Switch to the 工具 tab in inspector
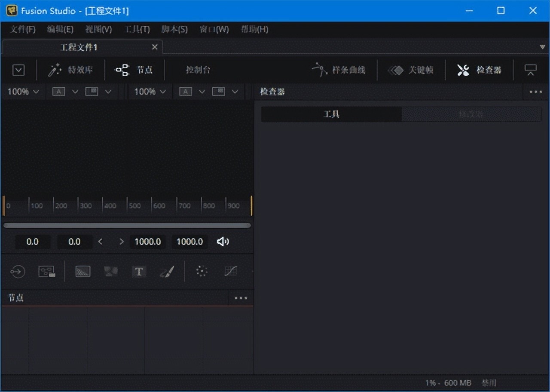Screen dimensions: 550x392 click(x=331, y=114)
